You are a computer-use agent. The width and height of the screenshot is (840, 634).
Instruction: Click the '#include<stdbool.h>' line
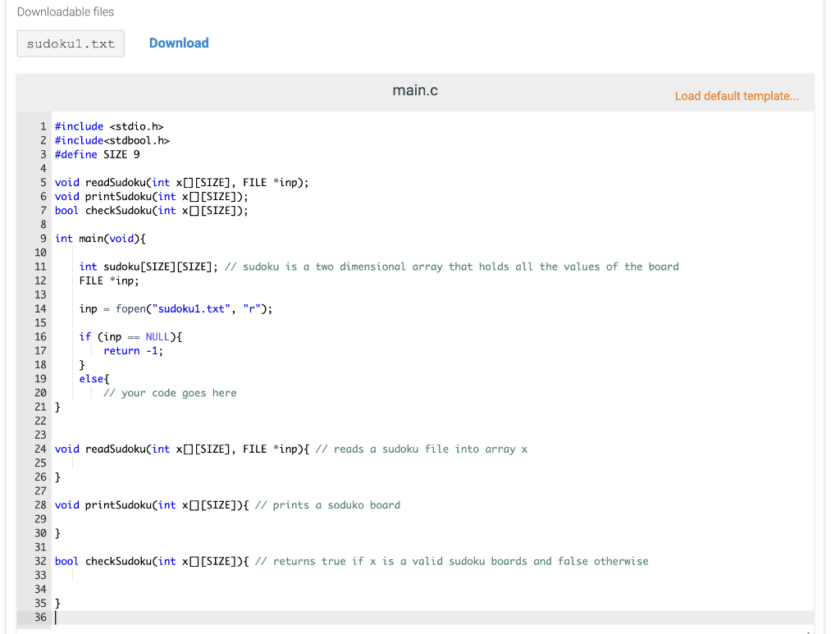[x=112, y=140]
